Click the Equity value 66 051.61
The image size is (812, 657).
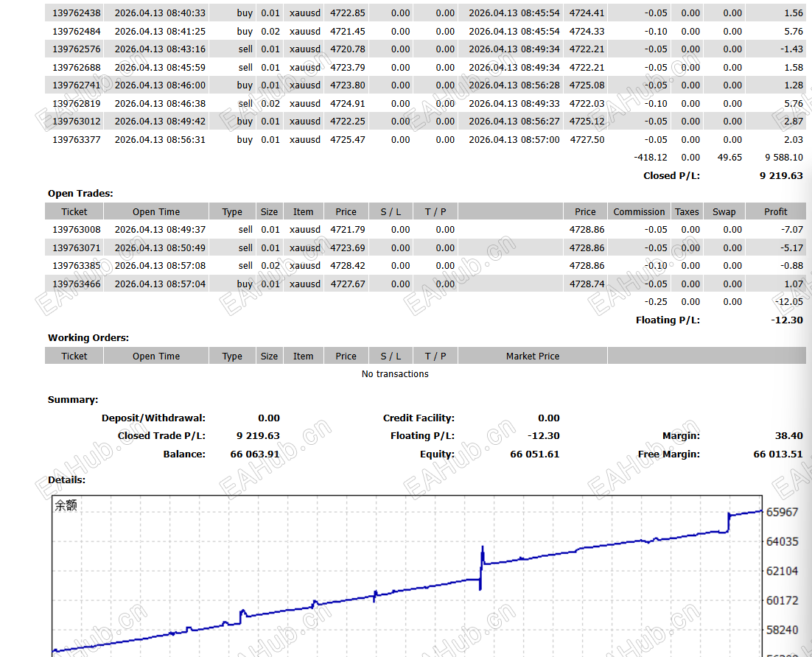click(x=534, y=454)
